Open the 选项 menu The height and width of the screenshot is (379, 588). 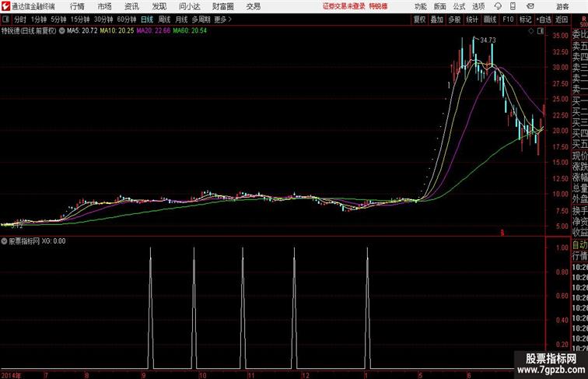click(x=478, y=6)
